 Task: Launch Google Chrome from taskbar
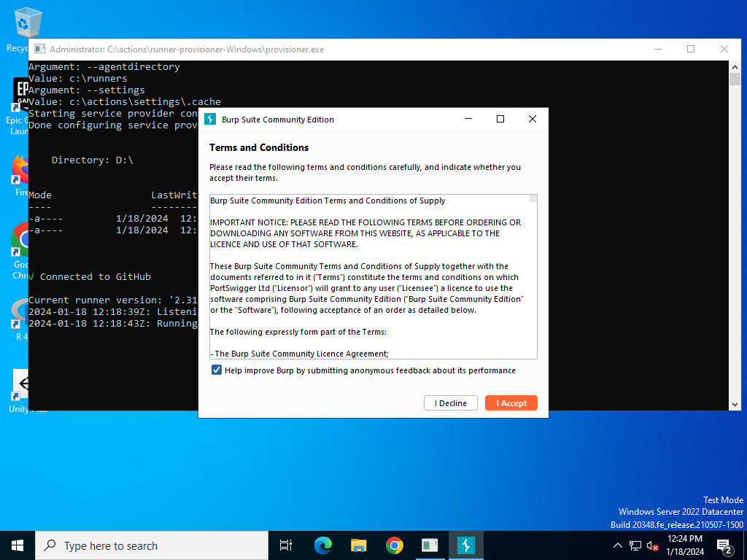(x=394, y=545)
